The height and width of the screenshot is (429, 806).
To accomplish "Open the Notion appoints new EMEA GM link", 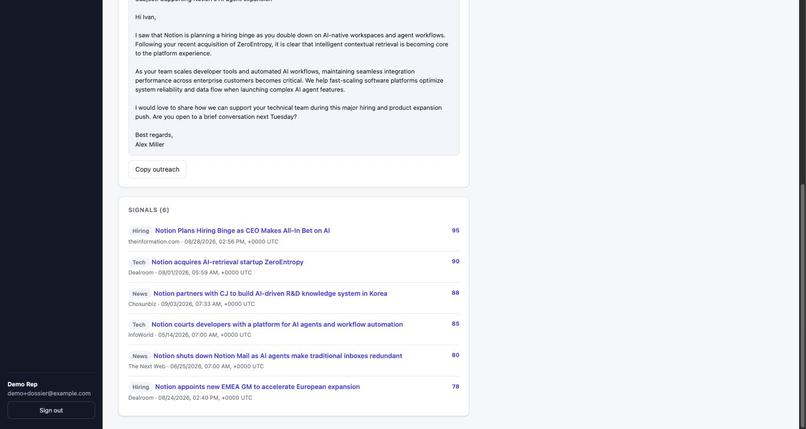I will [x=258, y=387].
